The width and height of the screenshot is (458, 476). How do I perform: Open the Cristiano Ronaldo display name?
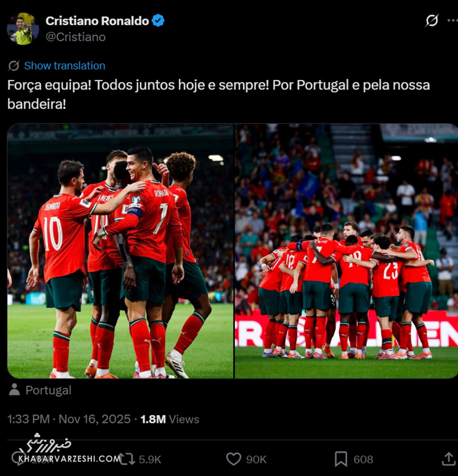(x=97, y=21)
